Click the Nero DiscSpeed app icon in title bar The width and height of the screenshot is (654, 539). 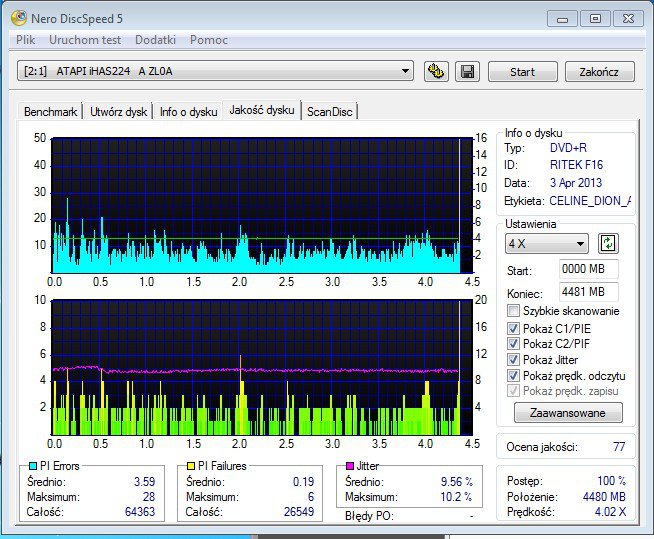pos(19,18)
